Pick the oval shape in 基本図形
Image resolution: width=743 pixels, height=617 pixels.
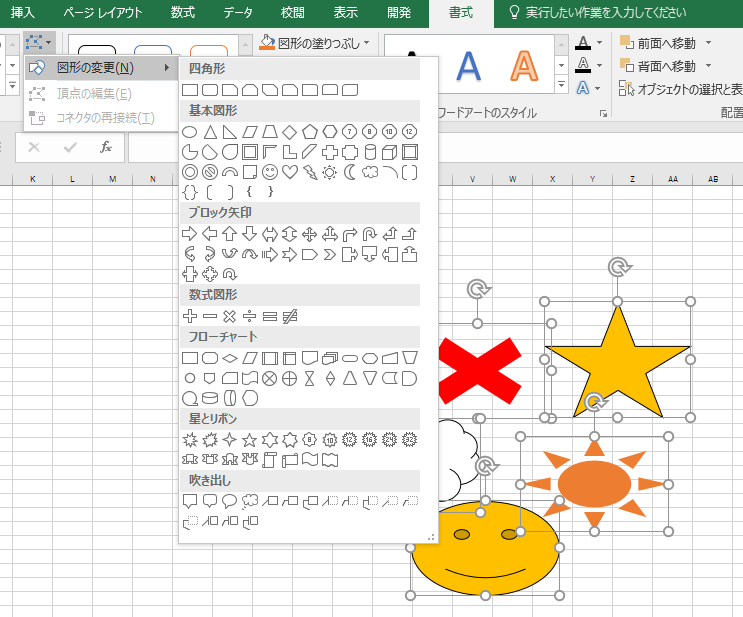[190, 132]
